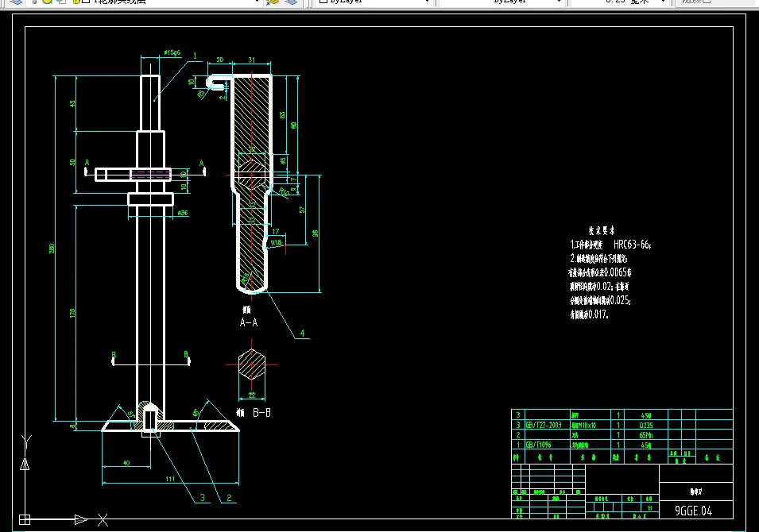Select the 17 dimension near R18
Image resolution: width=759 pixels, height=532 pixels.
click(276, 232)
